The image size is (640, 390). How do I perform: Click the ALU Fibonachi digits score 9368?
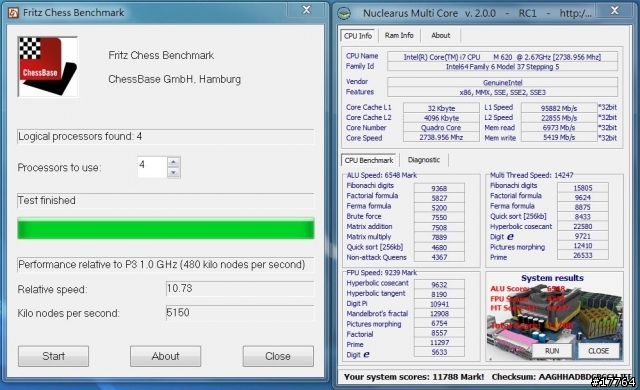coord(439,188)
